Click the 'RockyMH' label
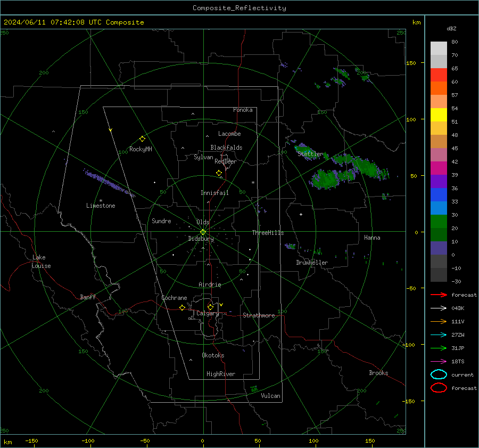 141,149
